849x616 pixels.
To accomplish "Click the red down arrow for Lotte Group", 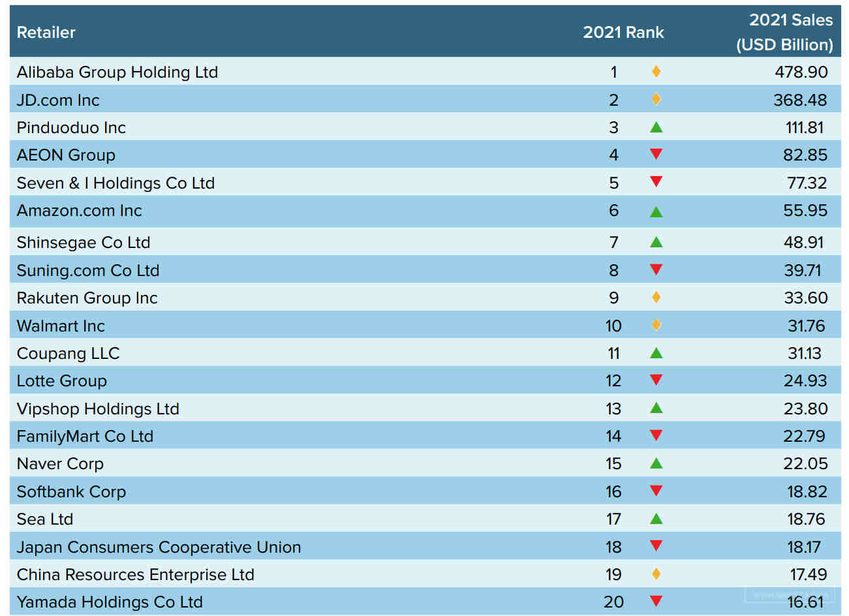I will pyautogui.click(x=656, y=380).
